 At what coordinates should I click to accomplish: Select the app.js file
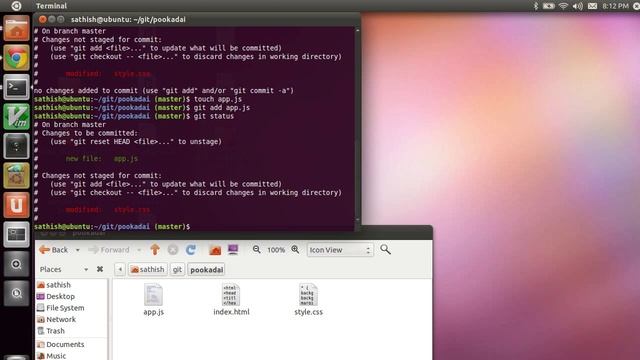[x=153, y=300]
